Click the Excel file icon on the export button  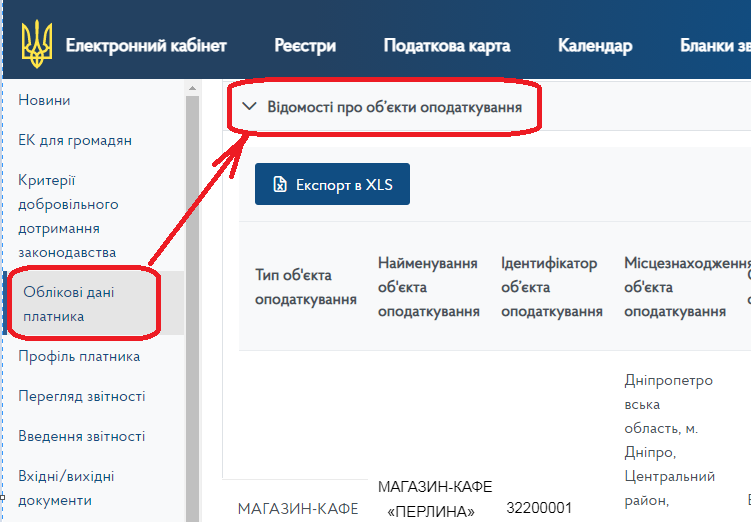(x=280, y=185)
